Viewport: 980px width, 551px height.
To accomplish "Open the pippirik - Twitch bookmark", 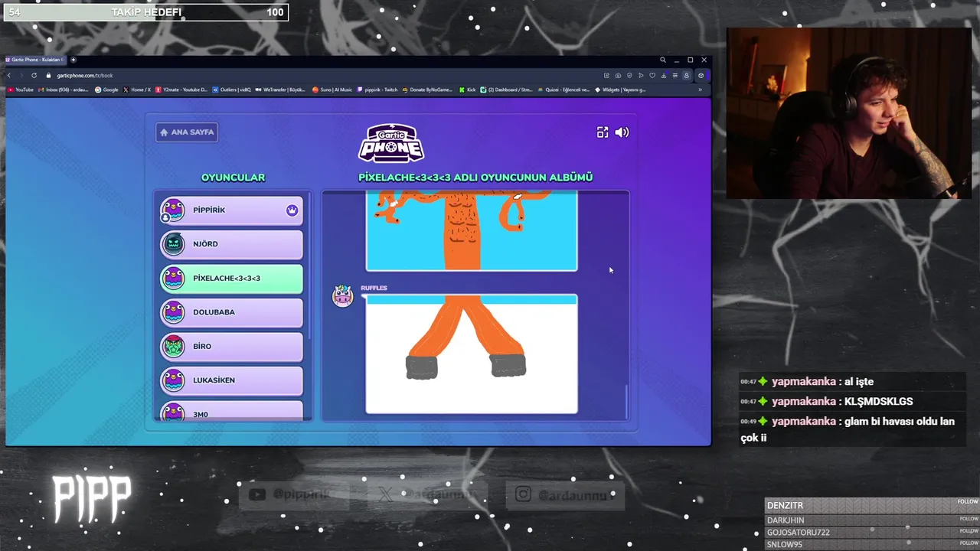I will click(x=377, y=90).
